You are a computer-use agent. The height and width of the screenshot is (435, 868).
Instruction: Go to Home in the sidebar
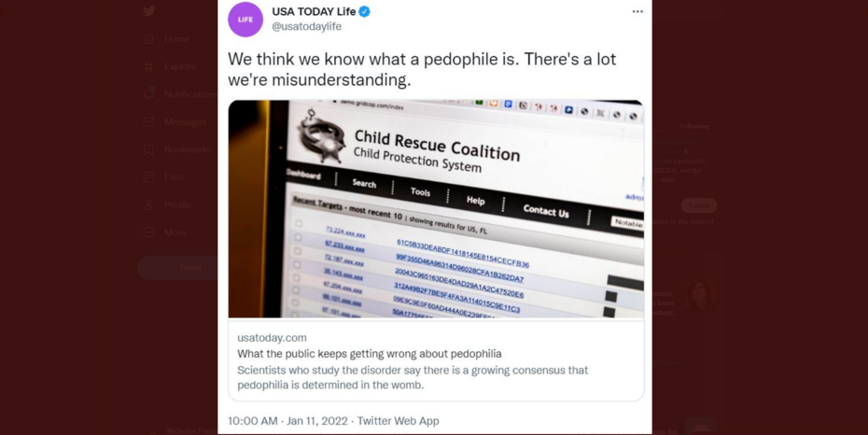click(175, 39)
